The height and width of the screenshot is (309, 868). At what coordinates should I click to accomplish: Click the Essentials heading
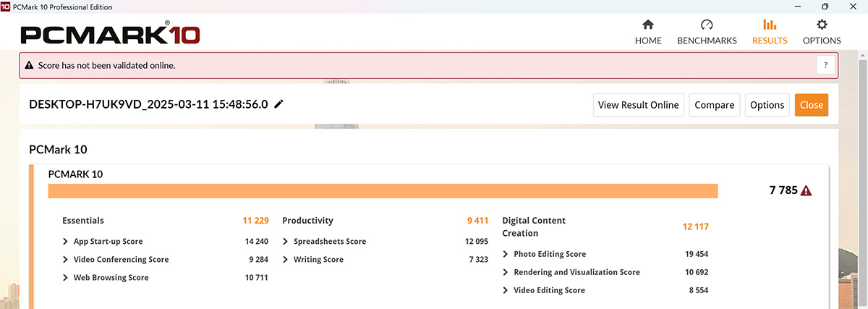(x=83, y=221)
